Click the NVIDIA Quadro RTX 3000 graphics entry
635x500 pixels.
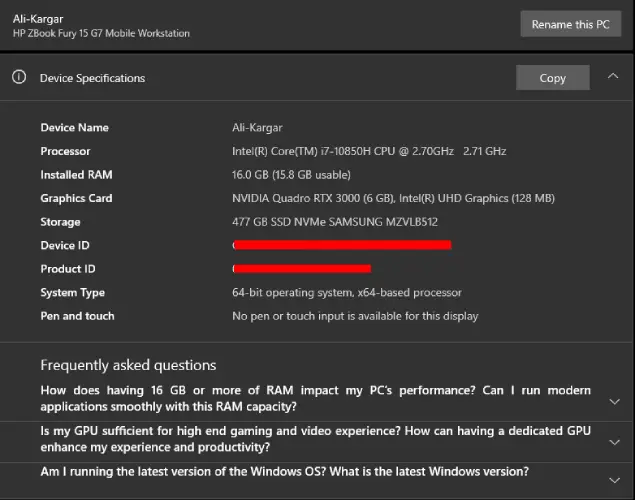[x=392, y=198]
